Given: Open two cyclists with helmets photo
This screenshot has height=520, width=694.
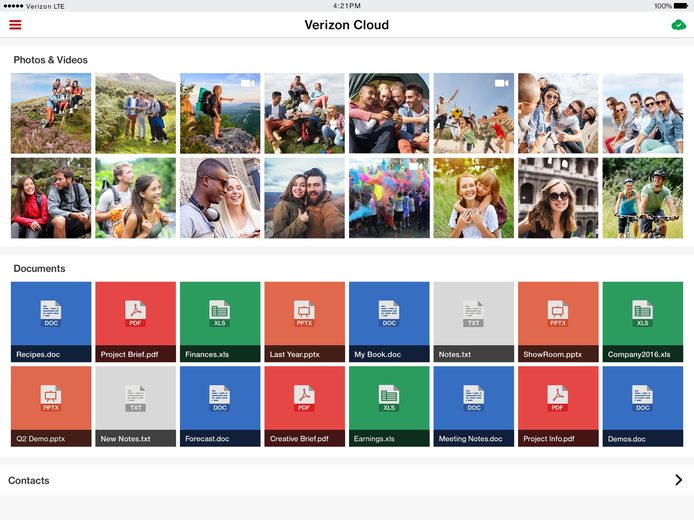Looking at the screenshot, I should 643,198.
